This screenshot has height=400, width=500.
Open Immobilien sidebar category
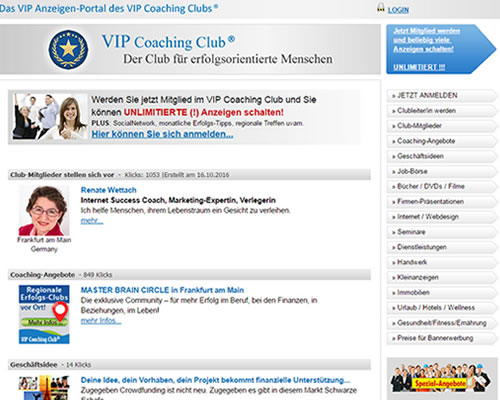441,293
